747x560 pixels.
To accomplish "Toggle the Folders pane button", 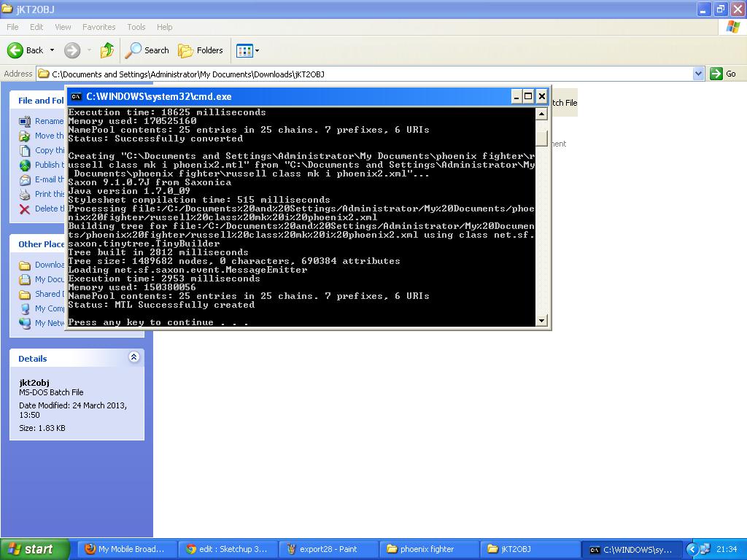I will 200,50.
